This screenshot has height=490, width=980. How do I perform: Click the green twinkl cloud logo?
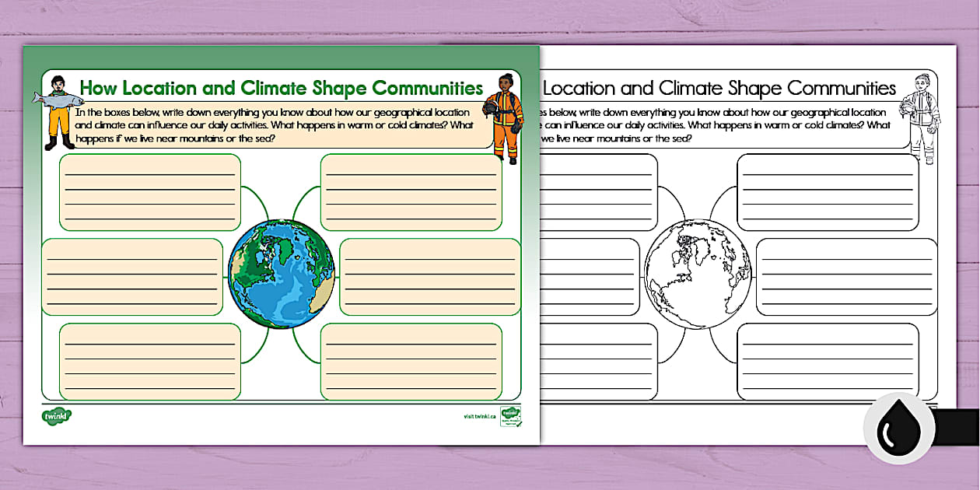tap(56, 416)
